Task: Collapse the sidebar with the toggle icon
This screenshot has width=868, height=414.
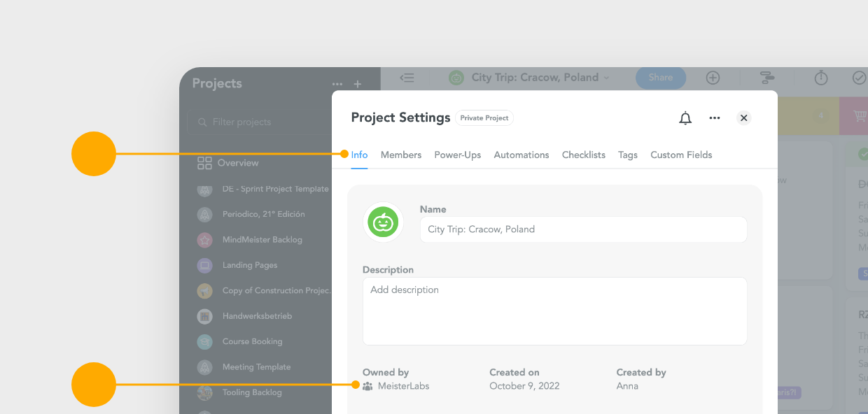Action: tap(407, 78)
